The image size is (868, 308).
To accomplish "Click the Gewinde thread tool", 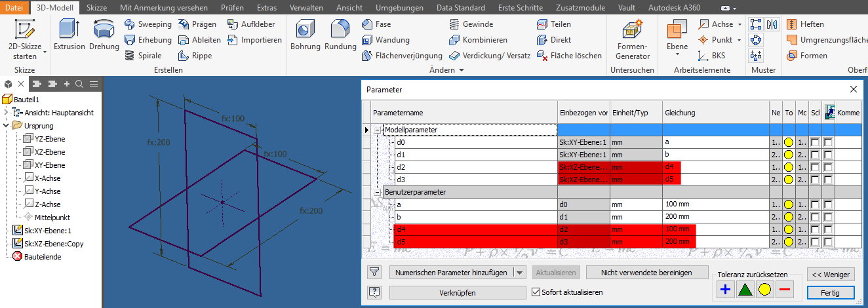I will [x=471, y=24].
